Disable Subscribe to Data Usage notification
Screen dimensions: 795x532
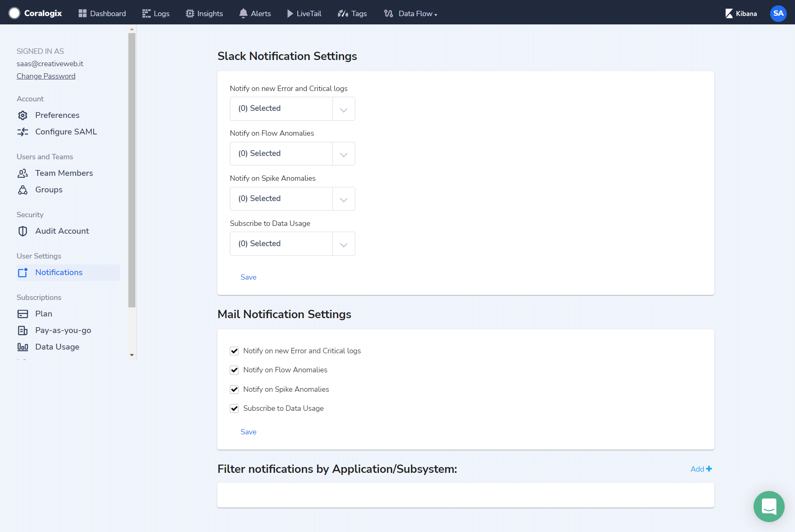[x=234, y=408]
